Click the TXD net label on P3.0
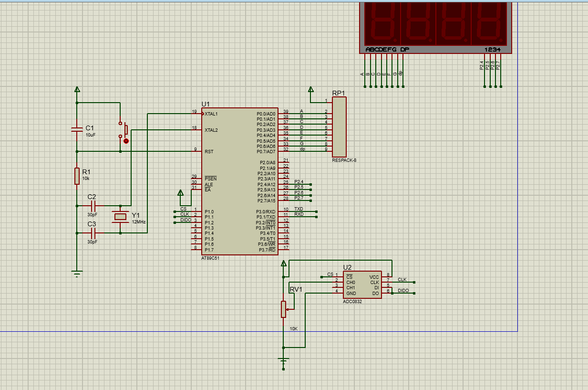 pyautogui.click(x=299, y=209)
